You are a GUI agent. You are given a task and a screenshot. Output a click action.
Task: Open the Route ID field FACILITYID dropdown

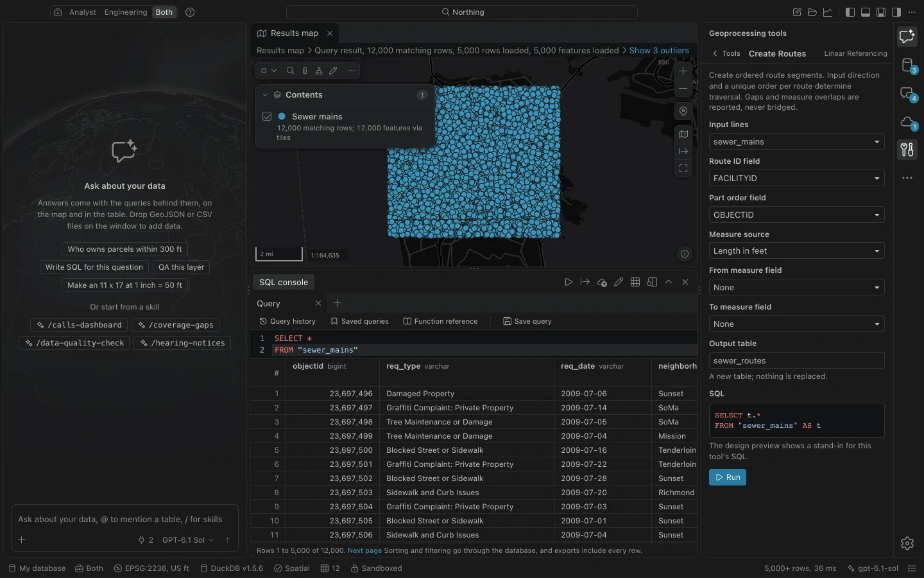[796, 179]
